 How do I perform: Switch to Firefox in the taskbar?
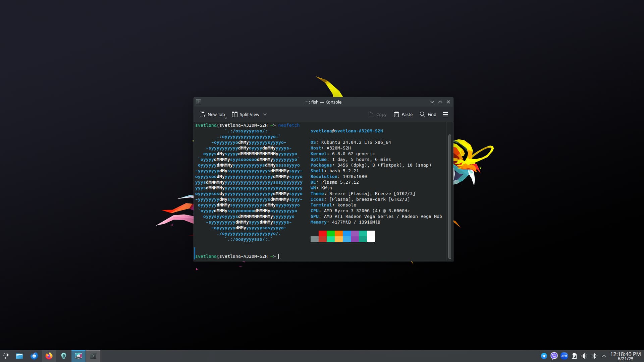coord(49,356)
